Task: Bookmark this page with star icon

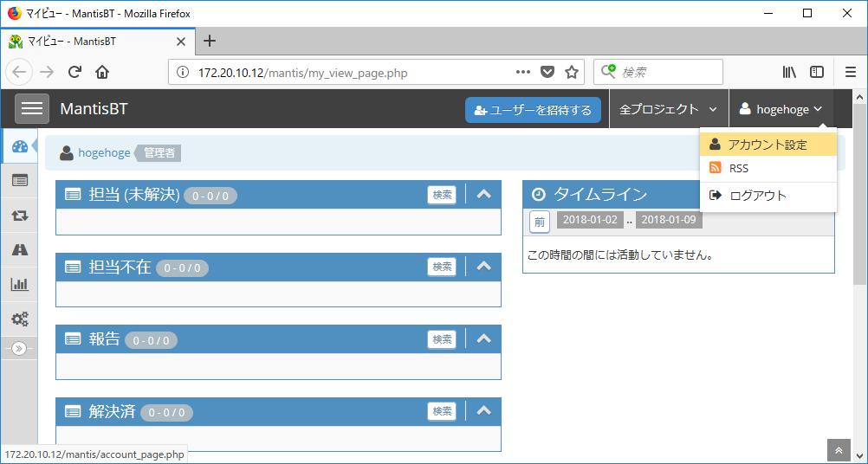Action: [571, 73]
